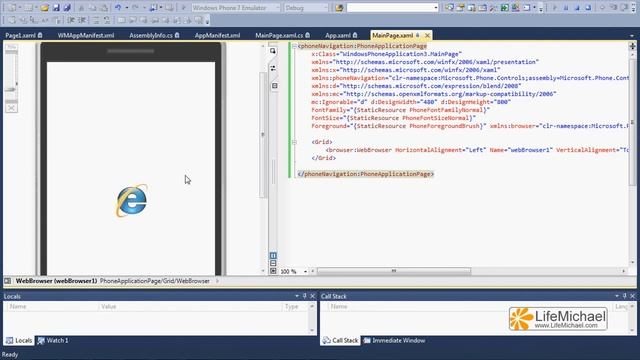Click the Decrease Indent toolbar icon

pyautogui.click(x=71, y=20)
